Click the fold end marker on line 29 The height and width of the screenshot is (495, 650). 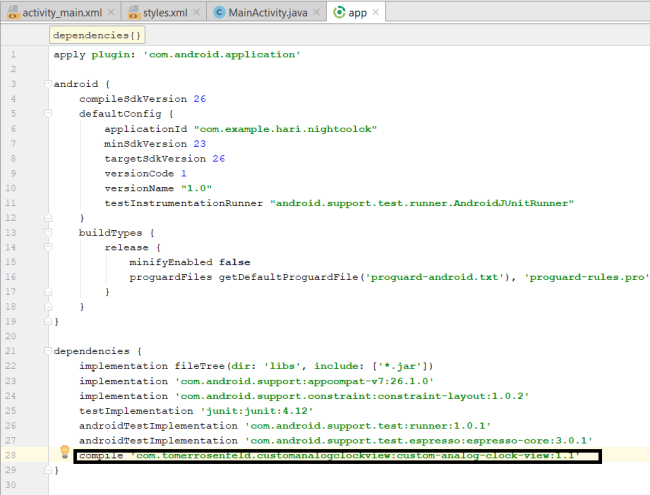pos(48,470)
